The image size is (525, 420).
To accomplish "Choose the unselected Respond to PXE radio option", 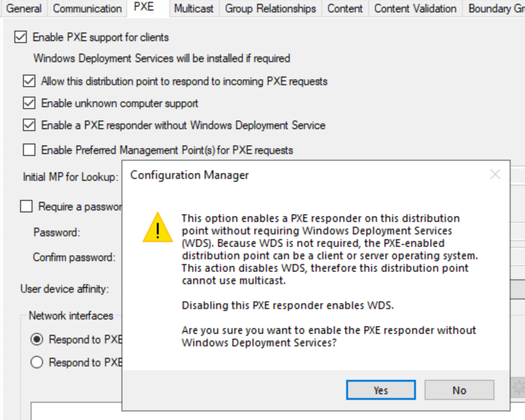I will pos(37,363).
